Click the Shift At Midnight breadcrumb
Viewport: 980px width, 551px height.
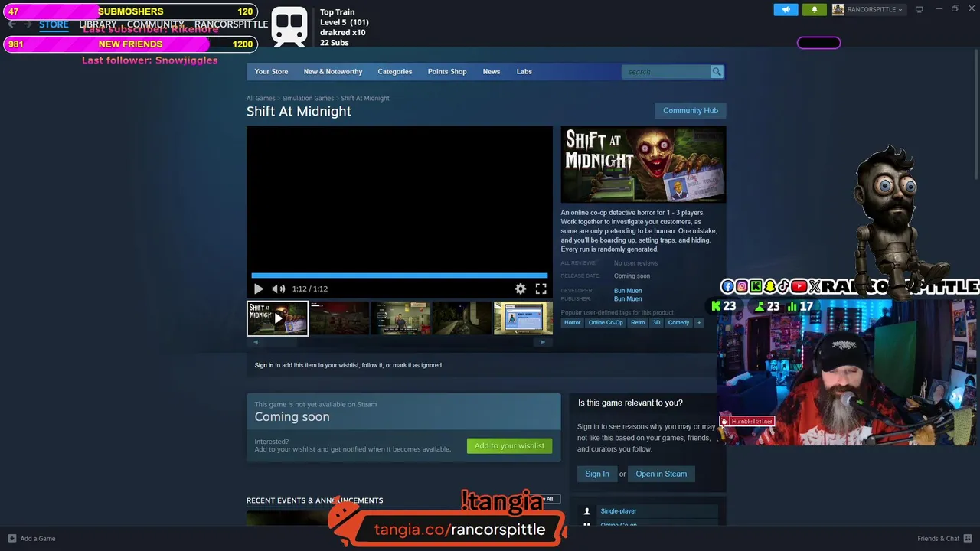365,98
